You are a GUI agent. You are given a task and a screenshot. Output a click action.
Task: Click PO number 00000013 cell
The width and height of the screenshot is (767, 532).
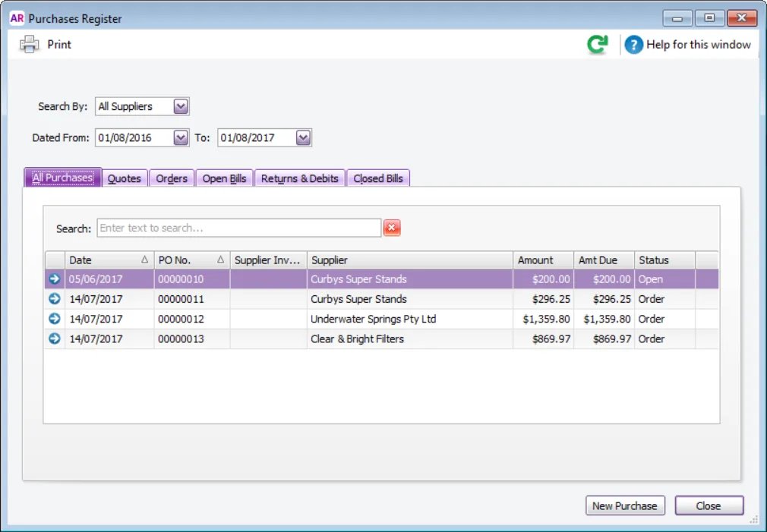[191, 339]
